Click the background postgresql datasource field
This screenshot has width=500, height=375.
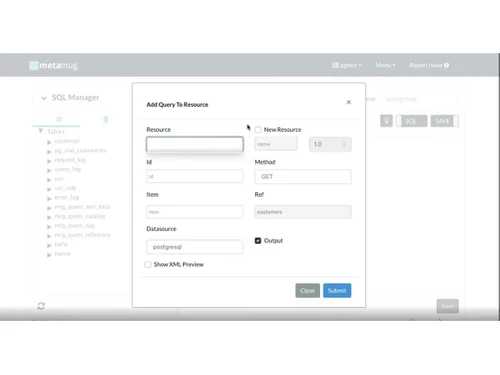coord(418,99)
